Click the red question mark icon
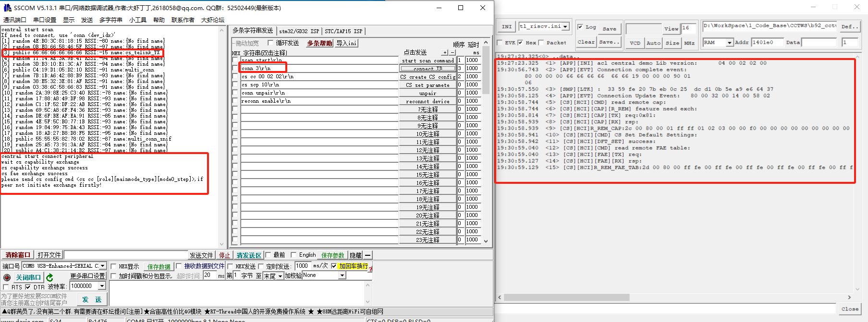This screenshot has width=868, height=322. coord(370,269)
